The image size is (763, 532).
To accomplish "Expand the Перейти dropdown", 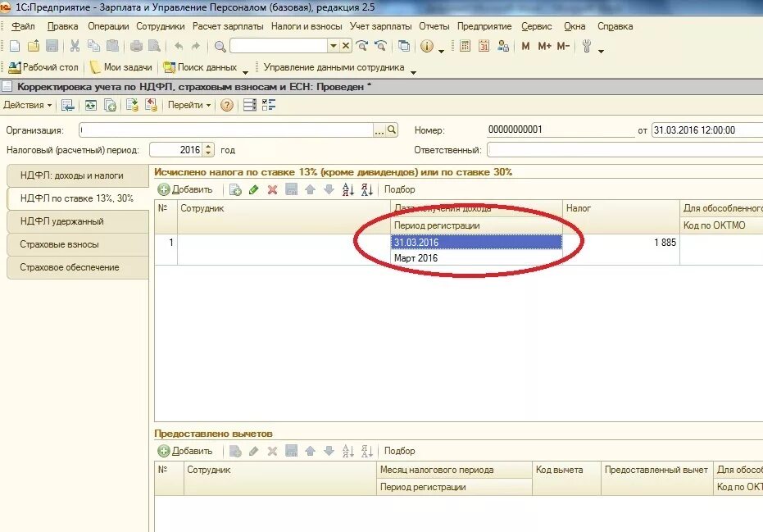I will coord(189,105).
